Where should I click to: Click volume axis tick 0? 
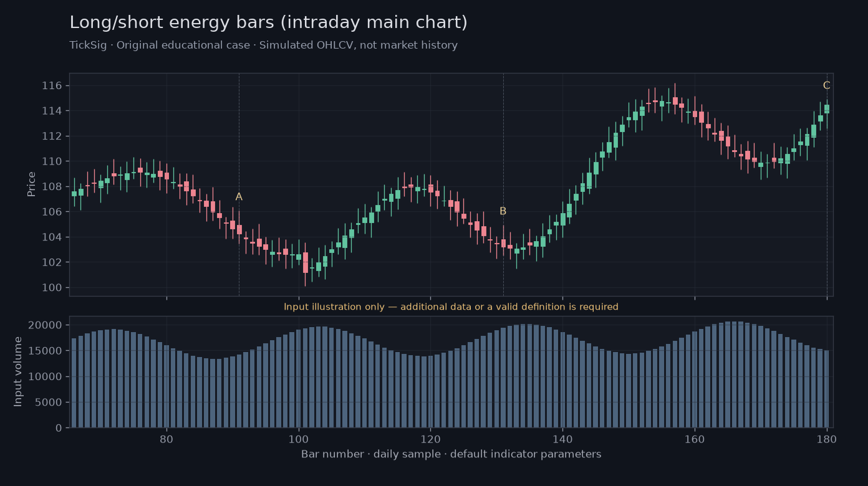click(58, 428)
